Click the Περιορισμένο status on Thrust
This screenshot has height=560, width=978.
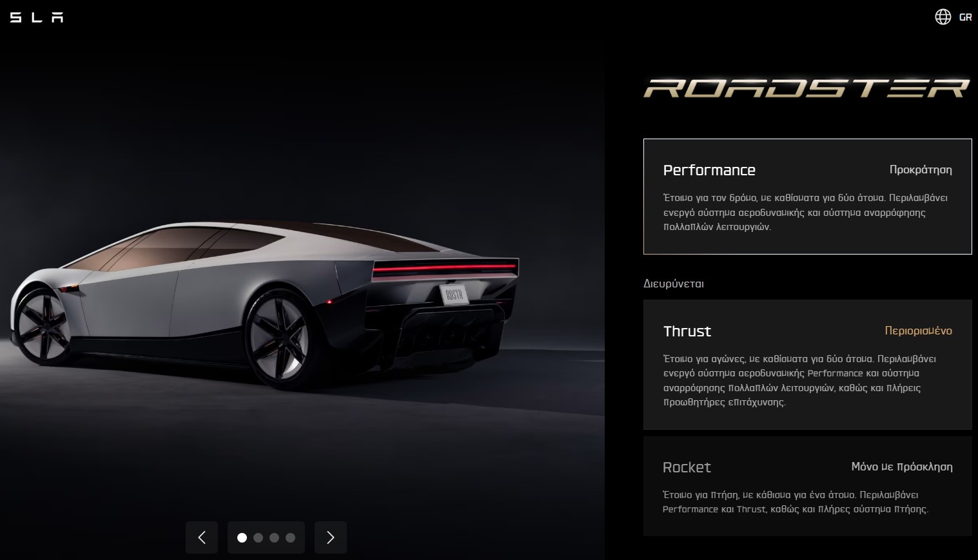[x=918, y=331]
